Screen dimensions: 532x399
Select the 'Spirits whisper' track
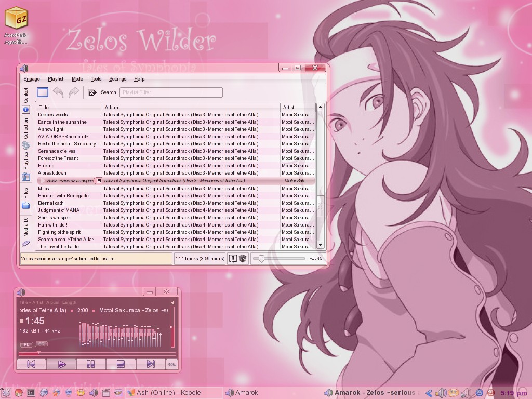(176, 218)
